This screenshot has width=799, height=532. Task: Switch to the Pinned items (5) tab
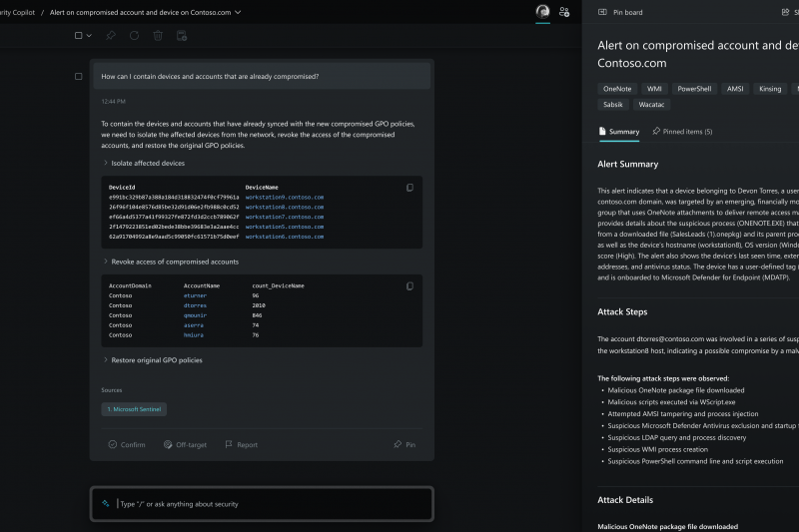tap(682, 132)
